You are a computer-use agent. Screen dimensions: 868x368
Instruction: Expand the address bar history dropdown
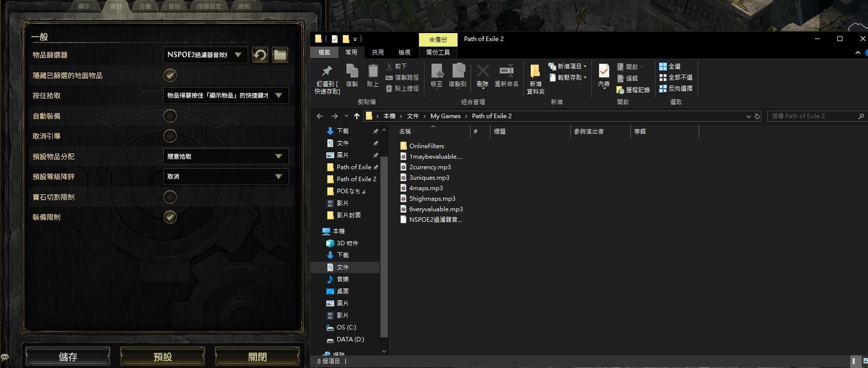[748, 116]
